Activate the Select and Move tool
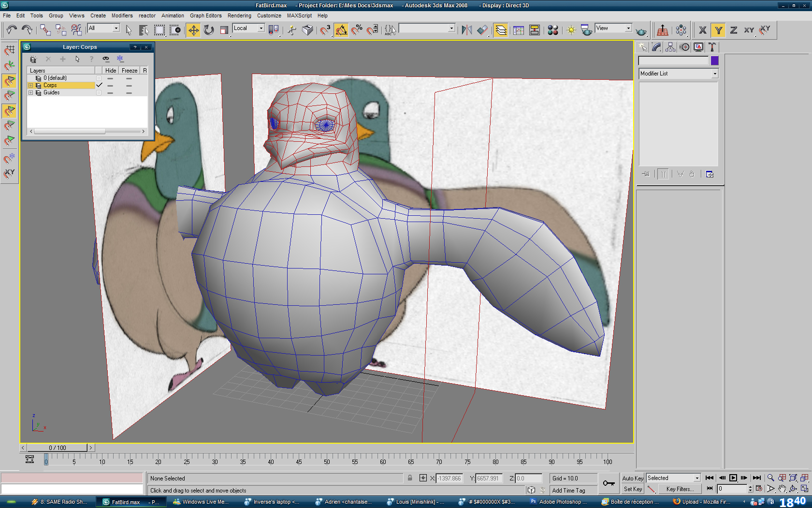The width and height of the screenshot is (812, 508). pos(193,30)
